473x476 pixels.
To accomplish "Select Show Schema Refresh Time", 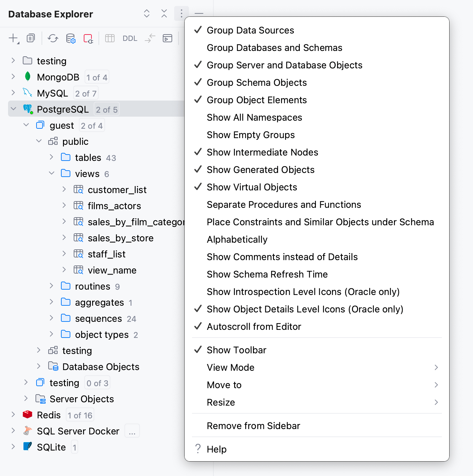I will click(317, 274).
